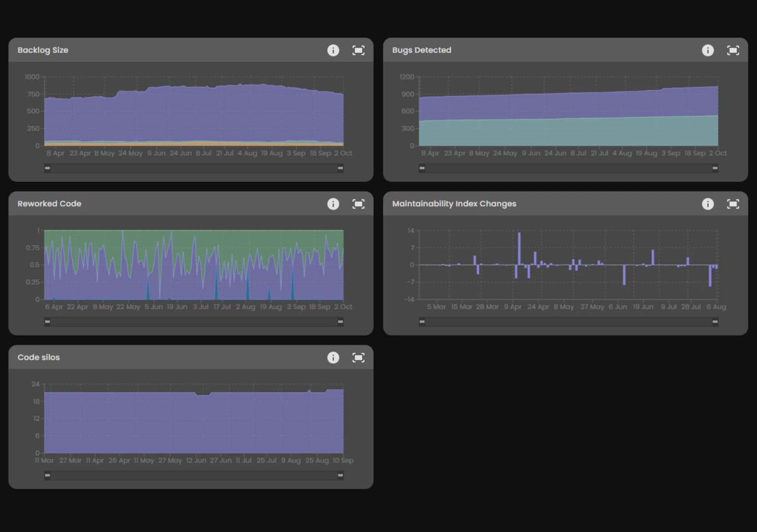The width and height of the screenshot is (757, 532).
Task: Click the Reworked Code info icon
Action: (333, 204)
